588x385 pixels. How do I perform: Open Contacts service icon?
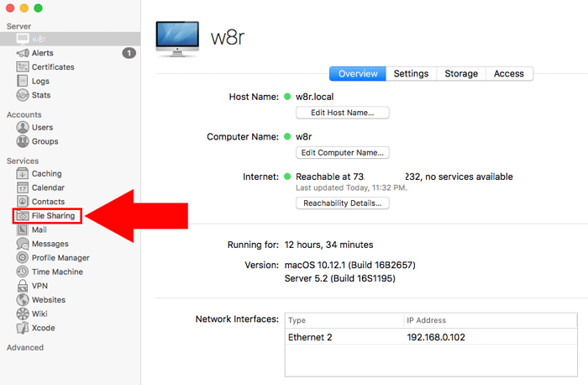[x=23, y=202]
